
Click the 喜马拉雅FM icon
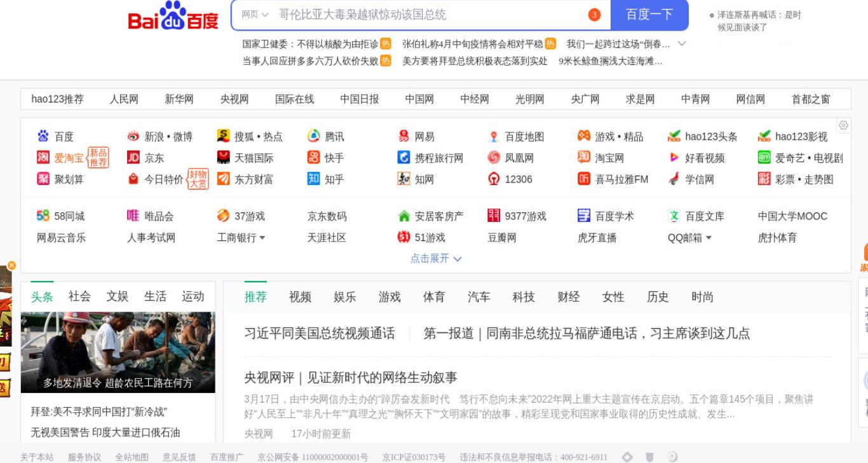[584, 179]
